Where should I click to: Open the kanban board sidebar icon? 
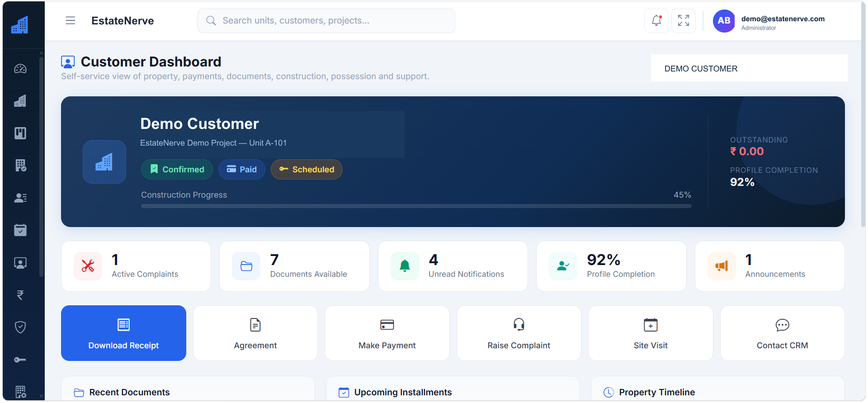point(20,133)
